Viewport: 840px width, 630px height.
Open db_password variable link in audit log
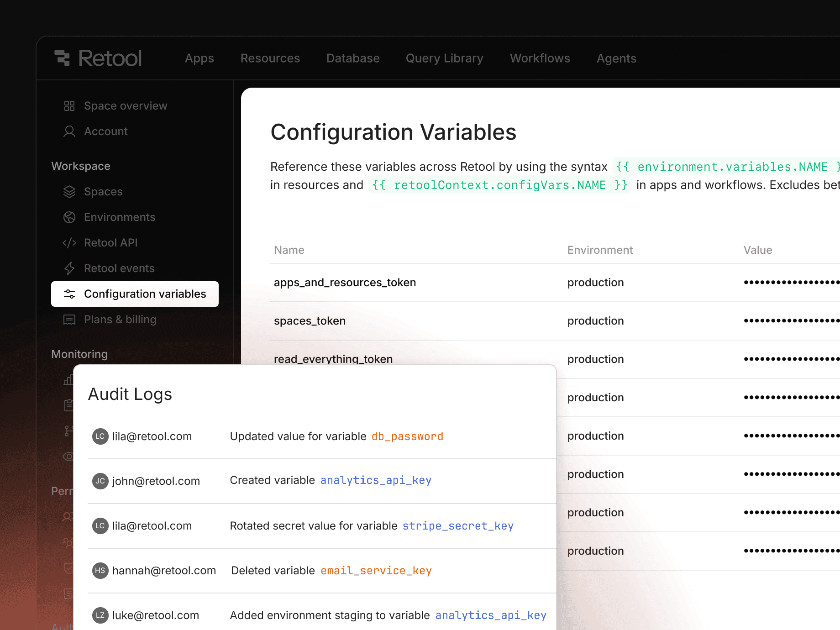click(407, 436)
